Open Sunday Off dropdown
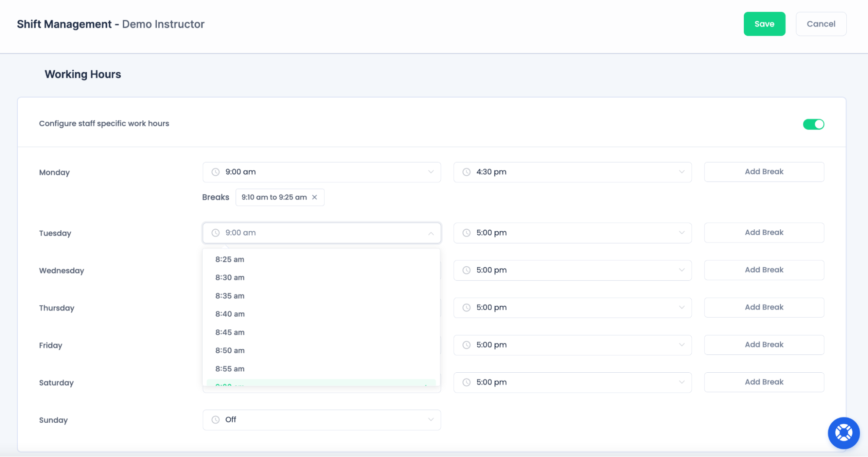This screenshot has width=868, height=457. (321, 420)
